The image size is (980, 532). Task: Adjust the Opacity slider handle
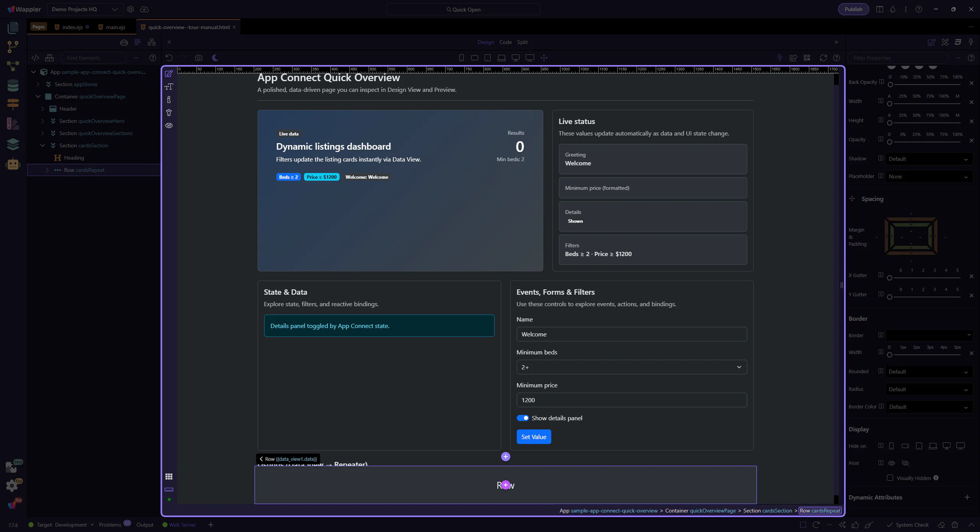click(890, 142)
